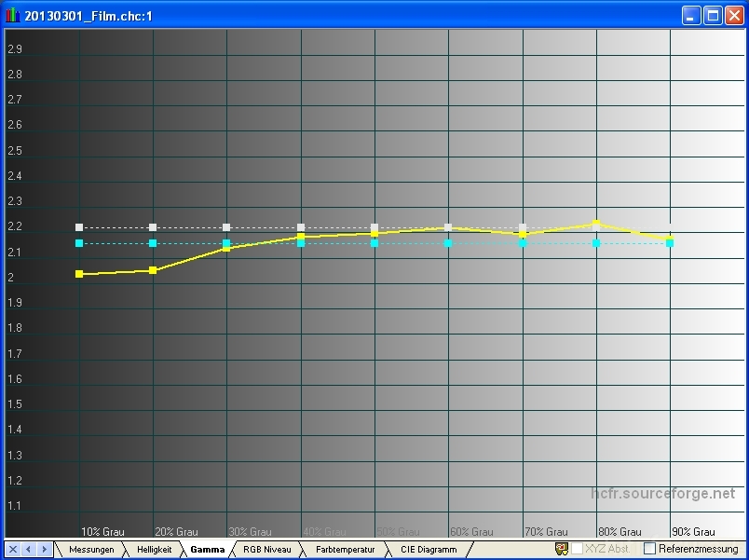
Task: Open the Helligkeit tab
Action: point(154,550)
